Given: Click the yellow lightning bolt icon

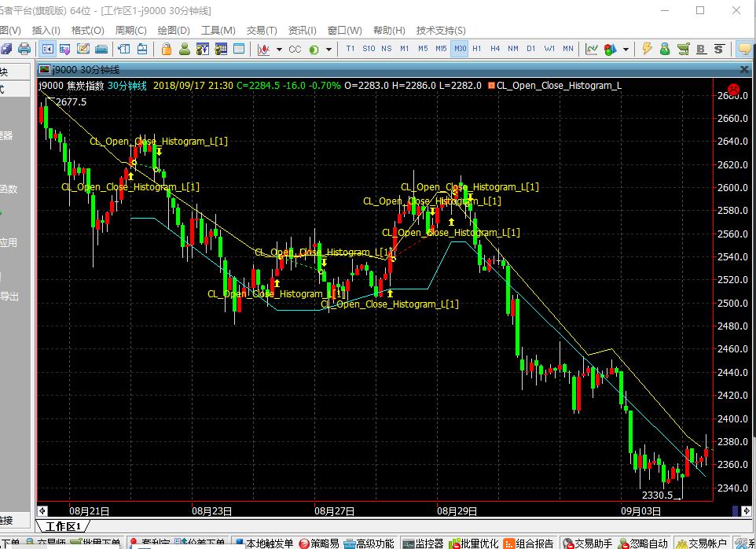Looking at the screenshot, I should pyautogui.click(x=647, y=49).
